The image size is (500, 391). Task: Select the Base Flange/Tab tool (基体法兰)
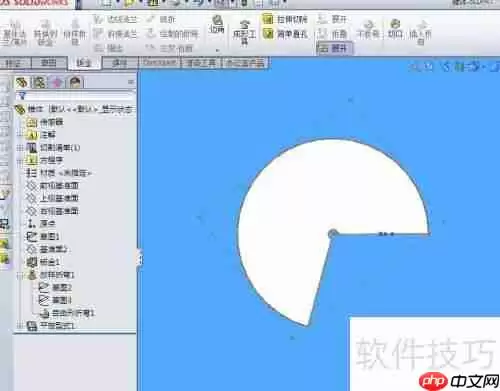point(15,33)
